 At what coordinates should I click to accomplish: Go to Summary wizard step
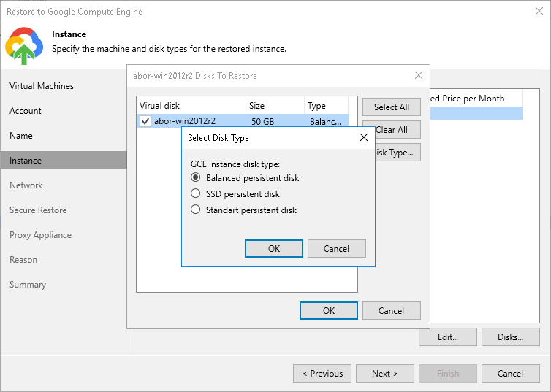28,285
